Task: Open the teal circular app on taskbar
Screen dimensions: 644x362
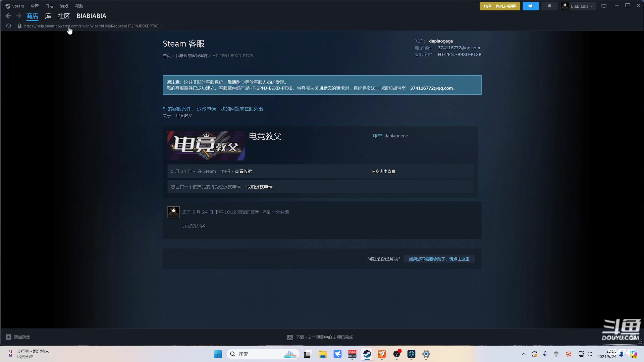Action: [x=412, y=354]
